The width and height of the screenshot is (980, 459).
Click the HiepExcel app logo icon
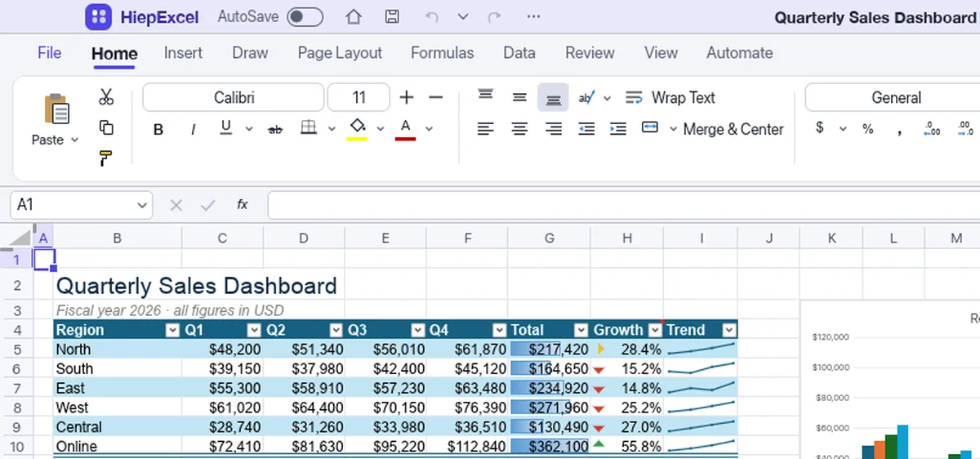(x=99, y=16)
